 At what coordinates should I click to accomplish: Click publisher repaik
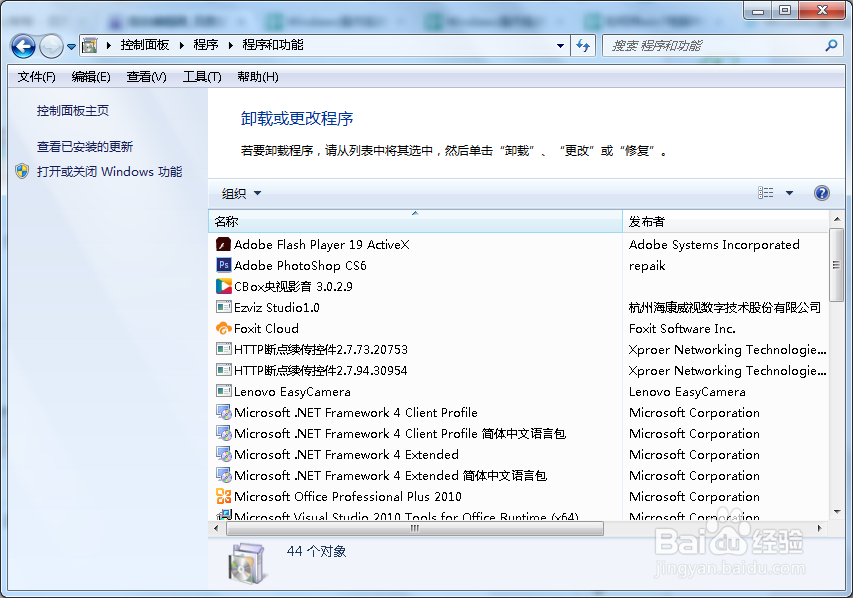click(x=647, y=266)
